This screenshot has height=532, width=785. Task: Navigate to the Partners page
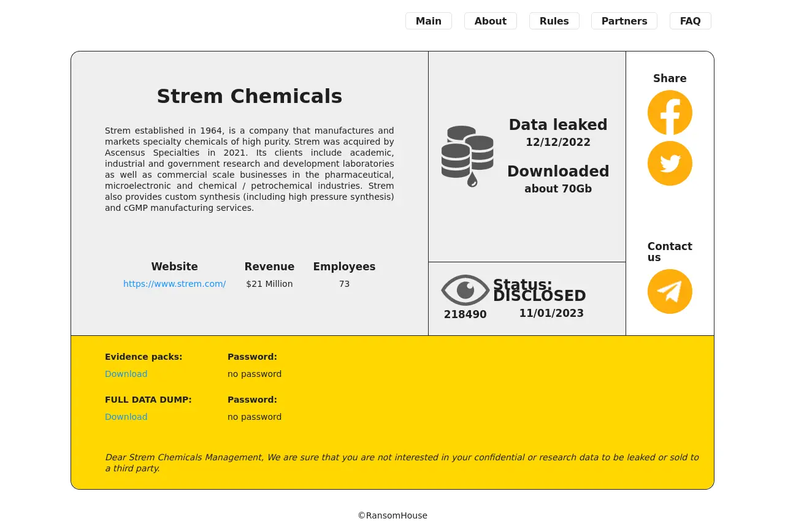[x=624, y=21]
